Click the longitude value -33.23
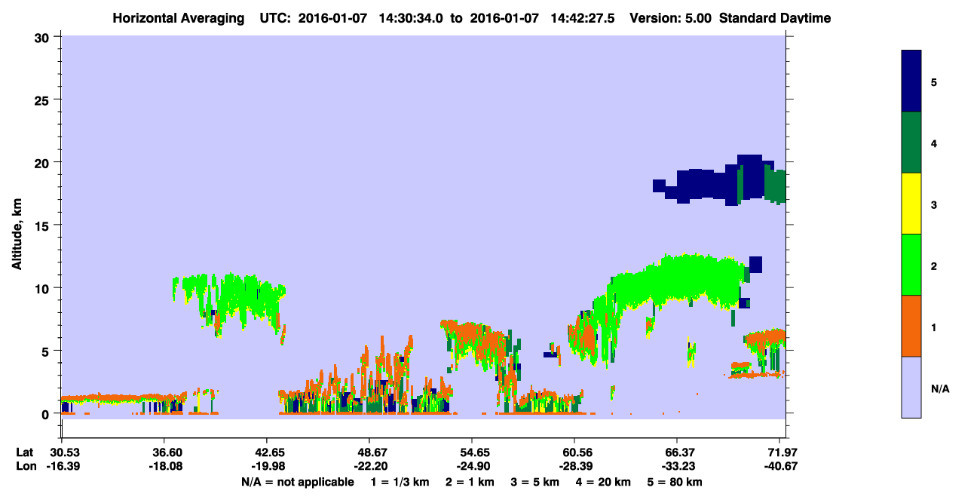 tap(677, 467)
